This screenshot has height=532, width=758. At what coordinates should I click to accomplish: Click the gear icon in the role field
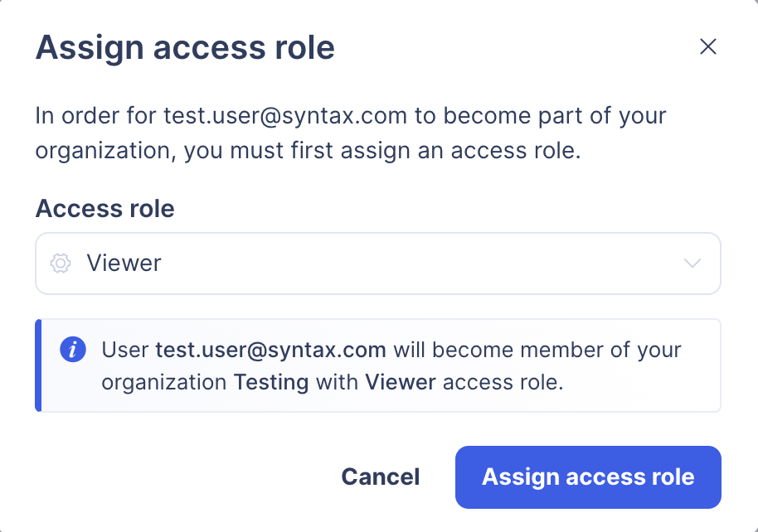[x=61, y=264]
